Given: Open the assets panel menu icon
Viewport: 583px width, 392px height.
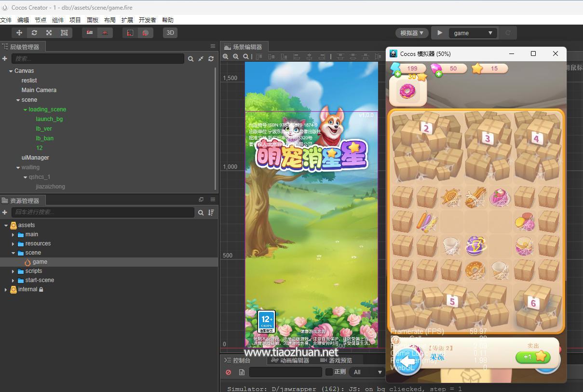Looking at the screenshot, I should coord(213,199).
